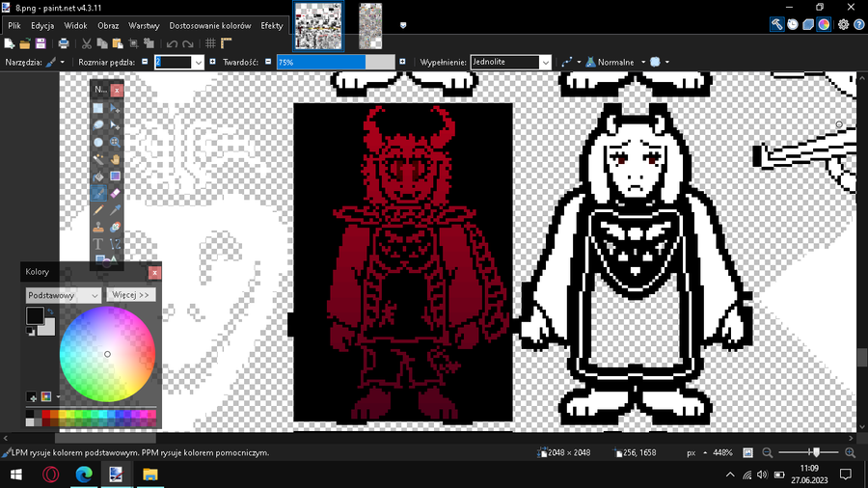Select the Paint Bucket tool
Screen dimensions: 868x488
98,176
